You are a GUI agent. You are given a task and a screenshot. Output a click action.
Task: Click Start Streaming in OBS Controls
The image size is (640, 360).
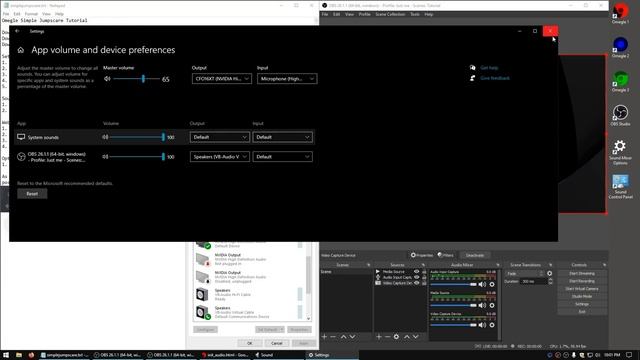pyautogui.click(x=582, y=273)
